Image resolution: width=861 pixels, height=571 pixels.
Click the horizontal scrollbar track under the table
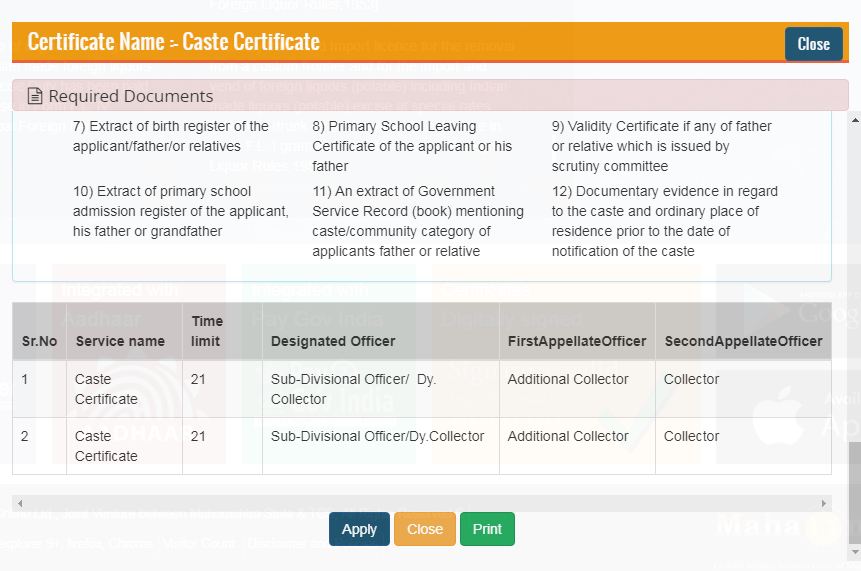click(x=420, y=503)
